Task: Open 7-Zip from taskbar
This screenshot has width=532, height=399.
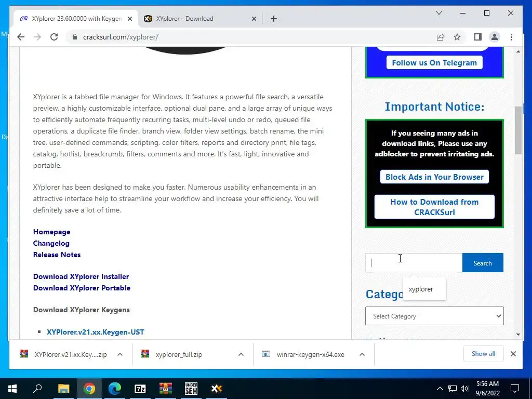Action: pos(140,389)
